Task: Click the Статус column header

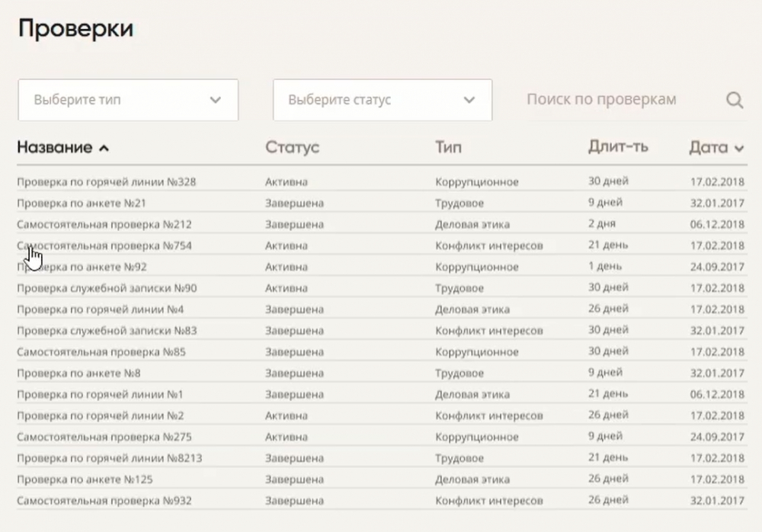Action: pyautogui.click(x=292, y=147)
